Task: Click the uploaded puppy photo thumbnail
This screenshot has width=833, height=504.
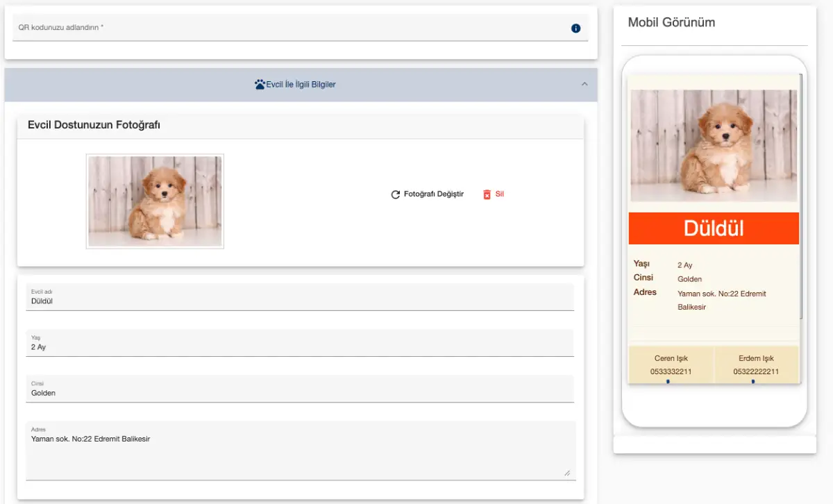Action: point(155,201)
